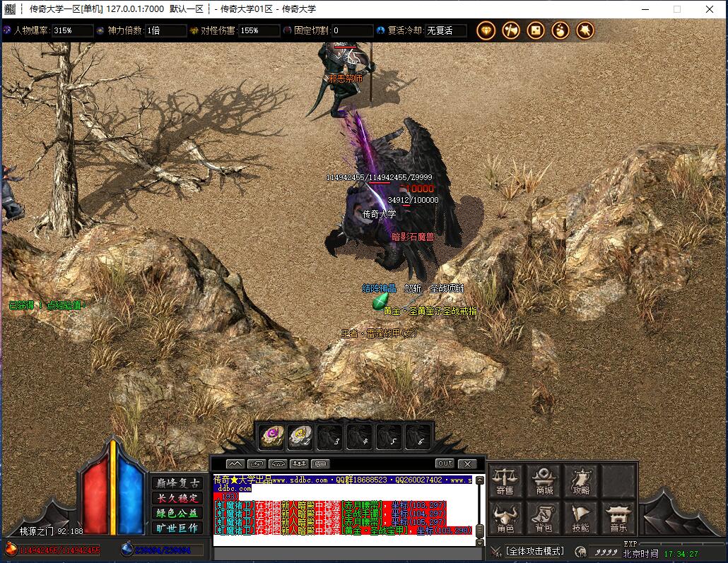Click the crossed axes icon in top bar

pos(511,30)
